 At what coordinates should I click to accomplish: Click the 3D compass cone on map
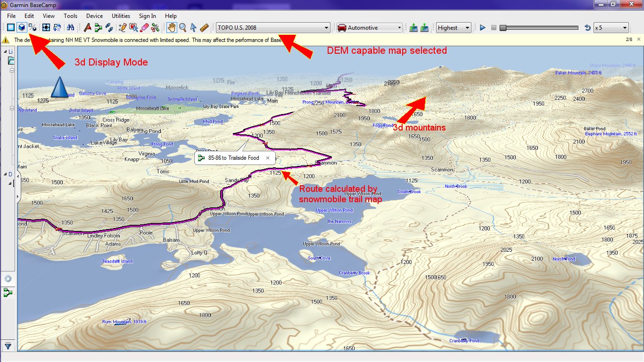click(x=59, y=87)
